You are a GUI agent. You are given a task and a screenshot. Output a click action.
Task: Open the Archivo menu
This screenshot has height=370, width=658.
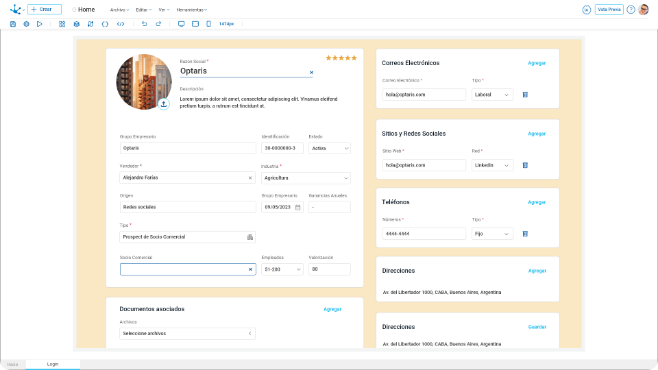[x=119, y=10]
